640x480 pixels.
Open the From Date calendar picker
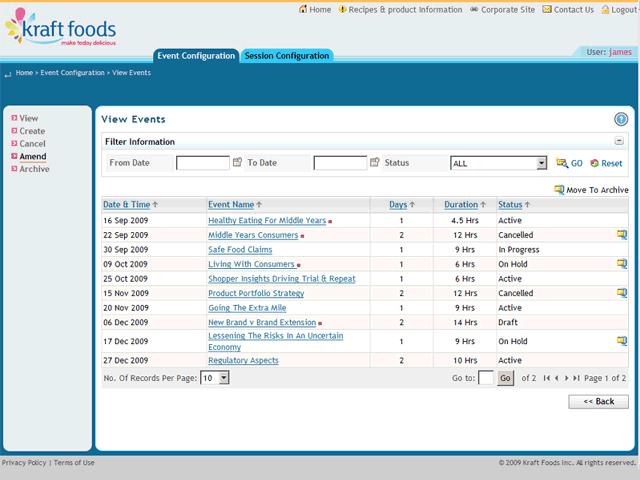237,162
